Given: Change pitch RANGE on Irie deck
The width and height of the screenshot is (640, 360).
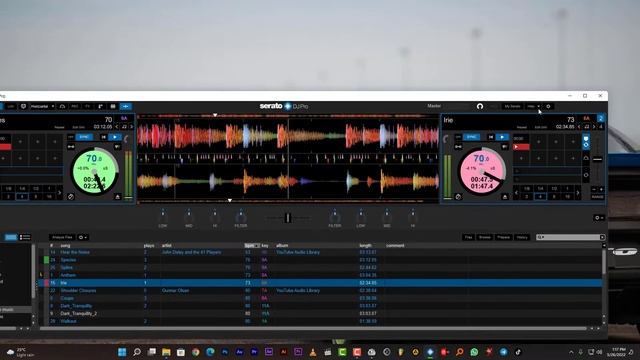Looking at the screenshot, I should pyautogui.click(x=597, y=197).
